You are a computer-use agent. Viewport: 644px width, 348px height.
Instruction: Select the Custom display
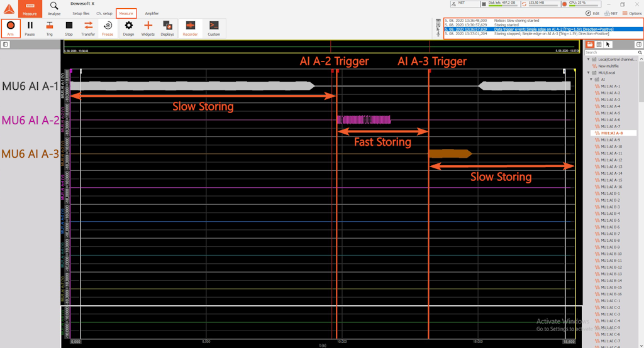pos(214,28)
